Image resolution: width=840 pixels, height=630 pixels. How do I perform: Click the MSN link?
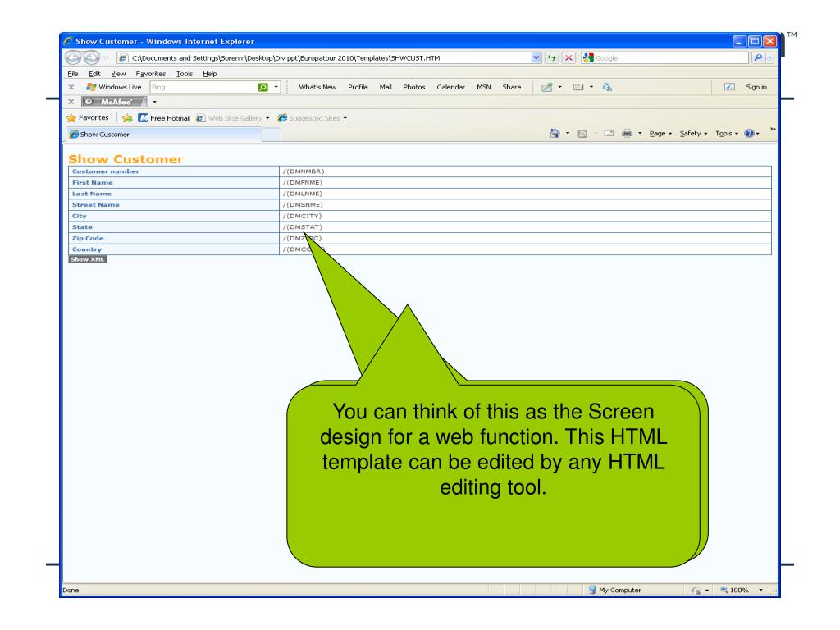tap(484, 87)
